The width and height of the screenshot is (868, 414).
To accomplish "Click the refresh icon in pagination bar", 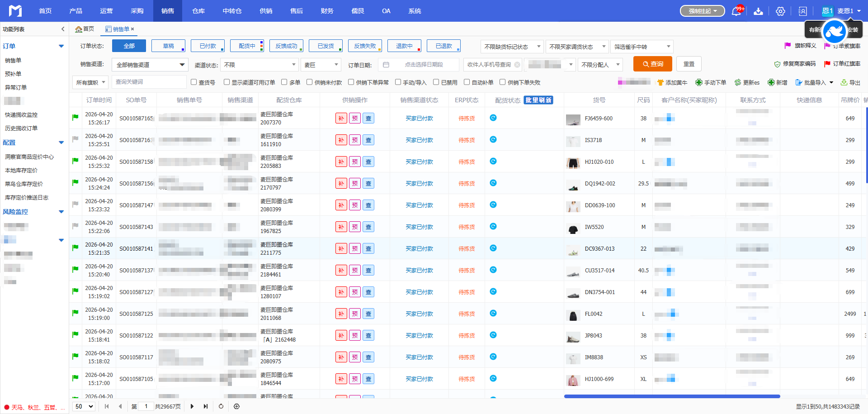I will pyautogui.click(x=221, y=406).
